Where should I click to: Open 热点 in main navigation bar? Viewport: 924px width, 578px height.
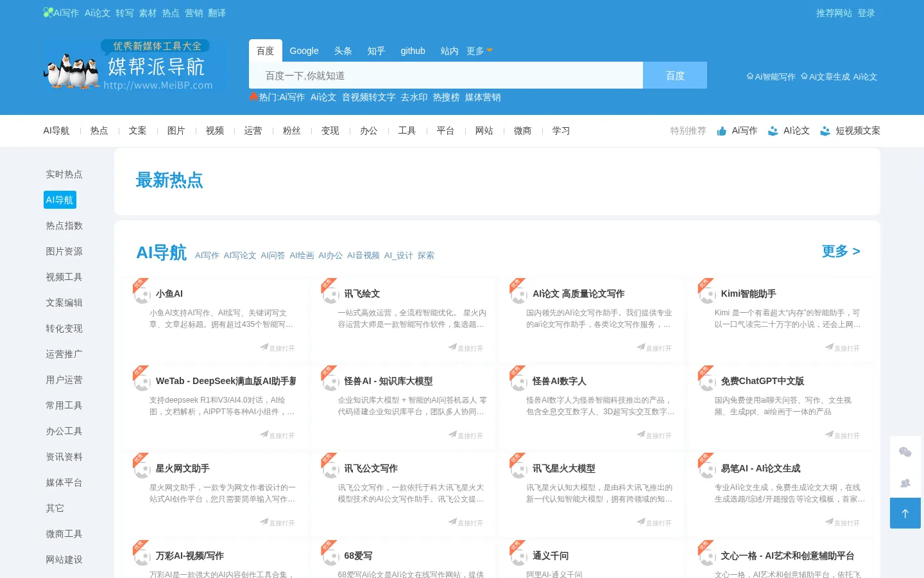point(99,130)
